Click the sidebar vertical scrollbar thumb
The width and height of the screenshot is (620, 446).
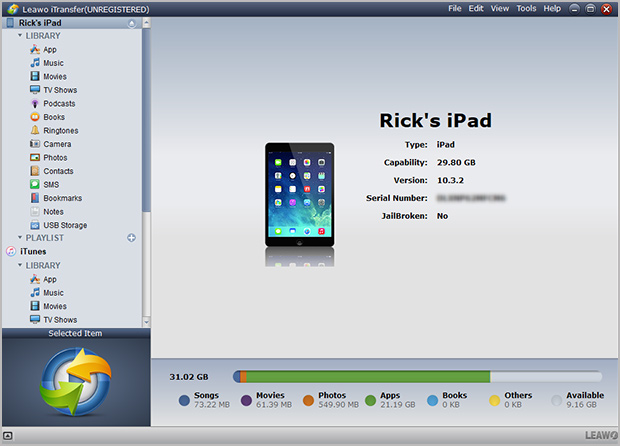tap(146, 120)
